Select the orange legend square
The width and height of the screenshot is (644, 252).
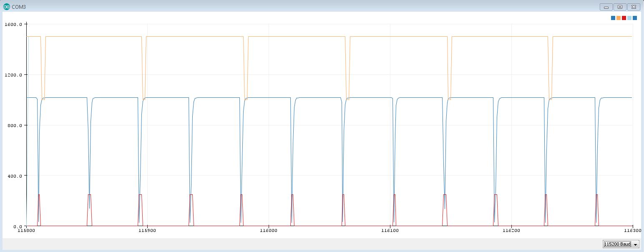[x=619, y=18]
